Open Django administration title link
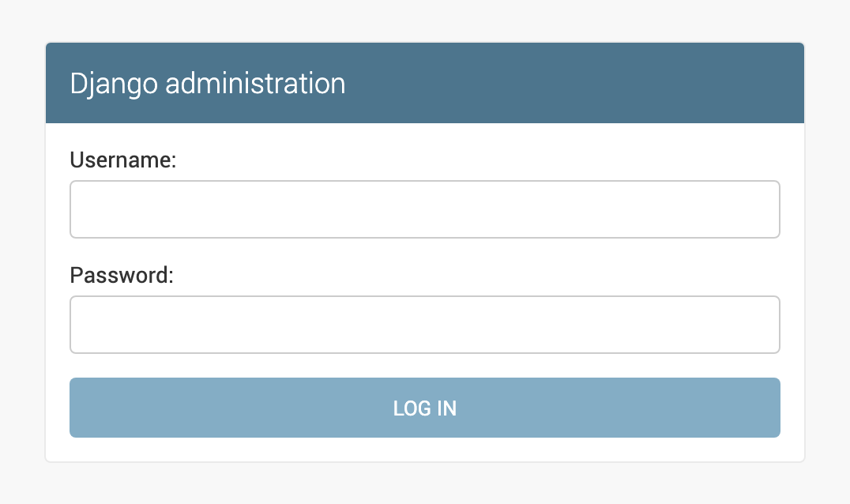Image resolution: width=850 pixels, height=504 pixels. coord(208,84)
